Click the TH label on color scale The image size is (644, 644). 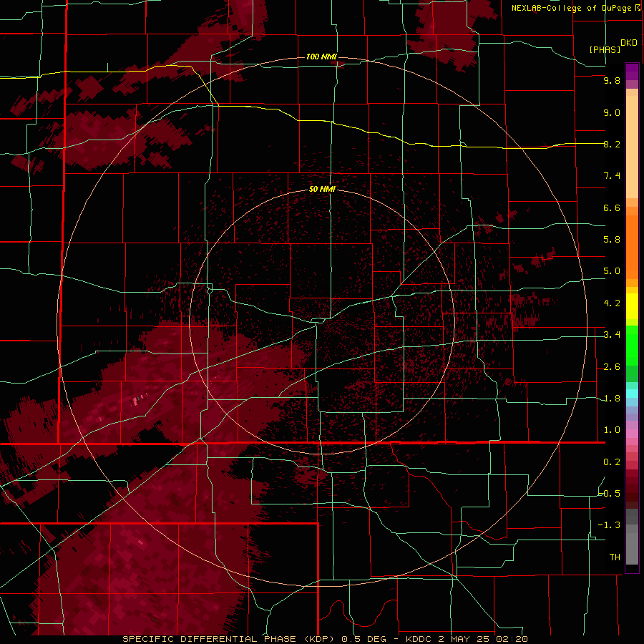pyautogui.click(x=615, y=557)
